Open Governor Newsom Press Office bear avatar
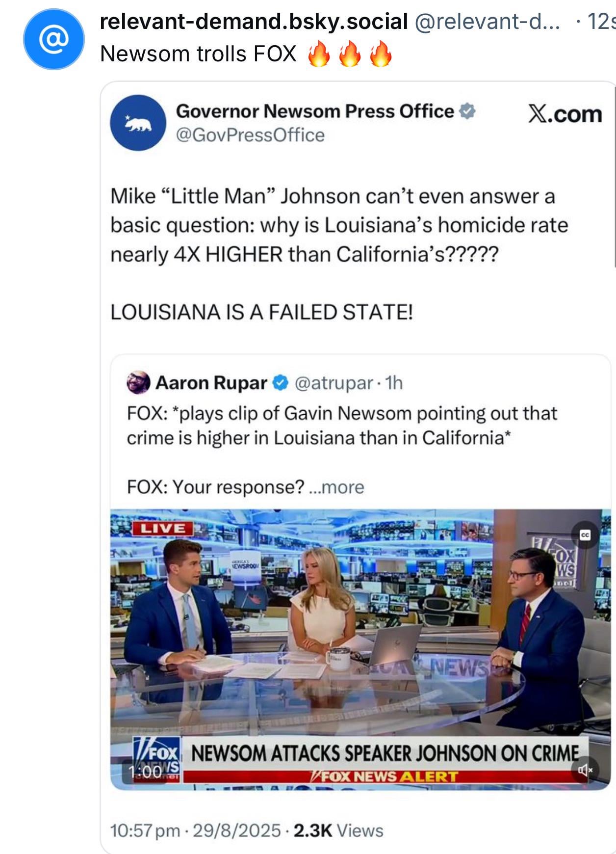Screen dimensions: 616x854 point(138,122)
